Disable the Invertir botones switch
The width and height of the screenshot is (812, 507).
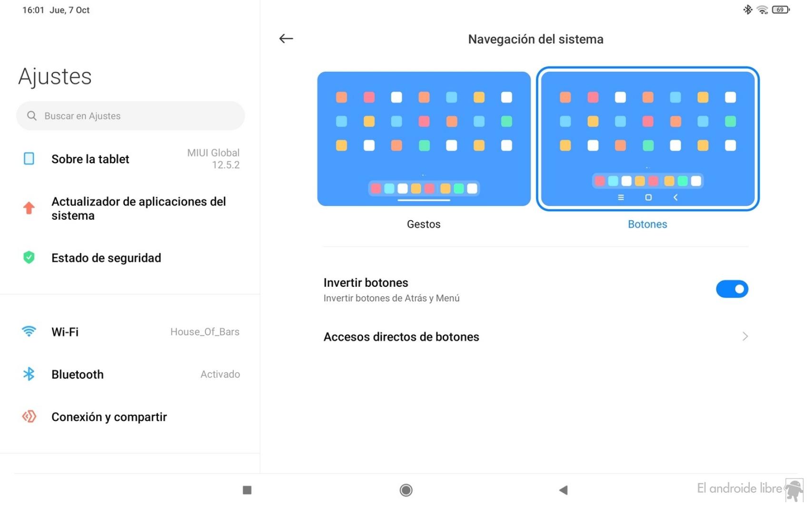click(x=732, y=289)
